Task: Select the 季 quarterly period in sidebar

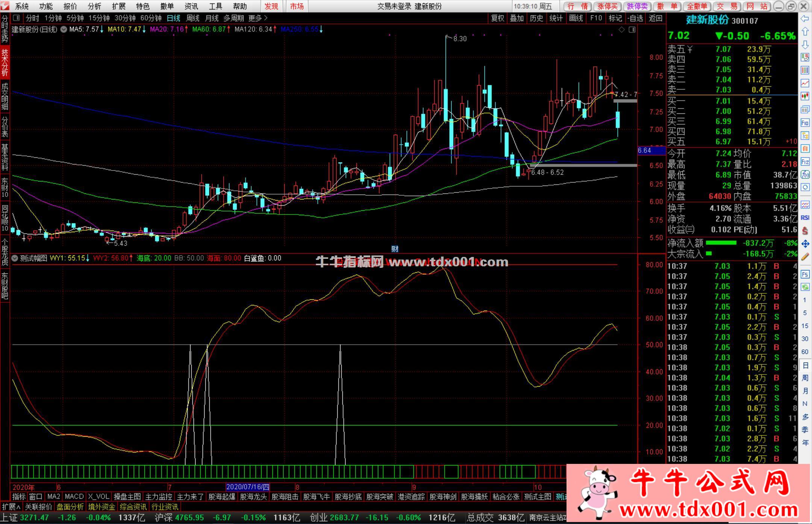Action: [805, 430]
